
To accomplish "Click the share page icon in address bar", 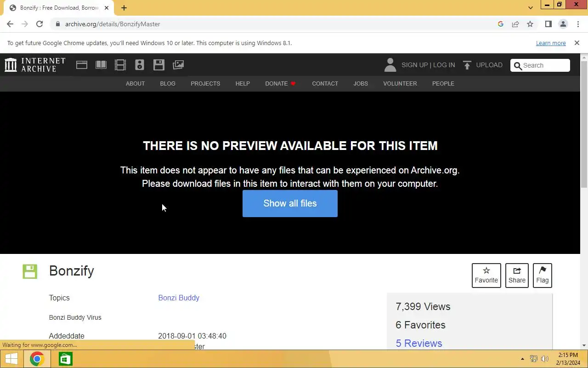I will click(515, 24).
